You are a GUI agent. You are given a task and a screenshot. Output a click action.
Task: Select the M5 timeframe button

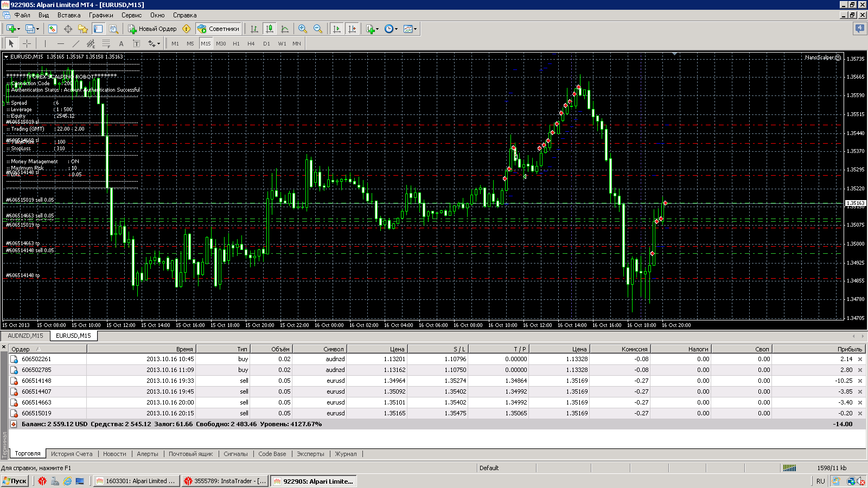pyautogui.click(x=190, y=43)
